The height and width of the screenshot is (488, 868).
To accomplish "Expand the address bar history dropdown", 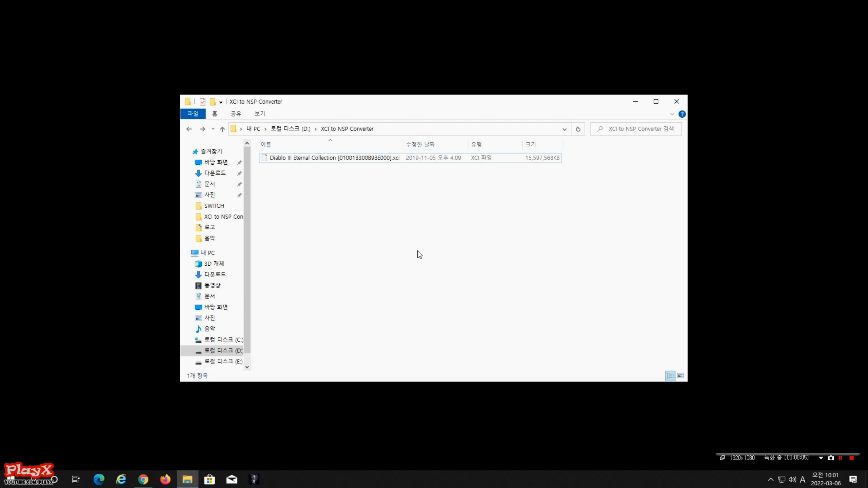I will 564,129.
